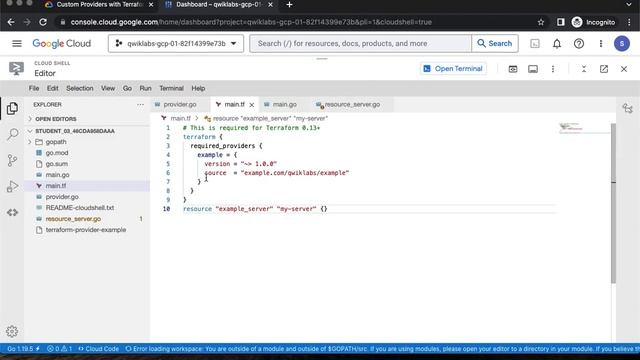The width and height of the screenshot is (640, 360).
Task: Open the View menu
Action: 108,88
